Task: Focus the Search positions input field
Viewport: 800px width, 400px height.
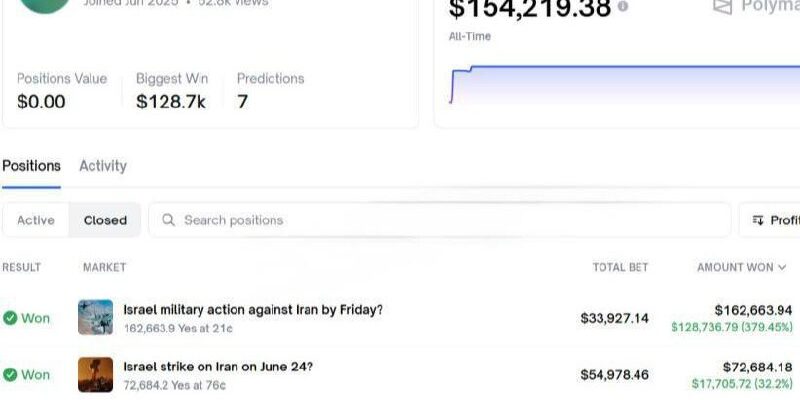Action: [440, 220]
